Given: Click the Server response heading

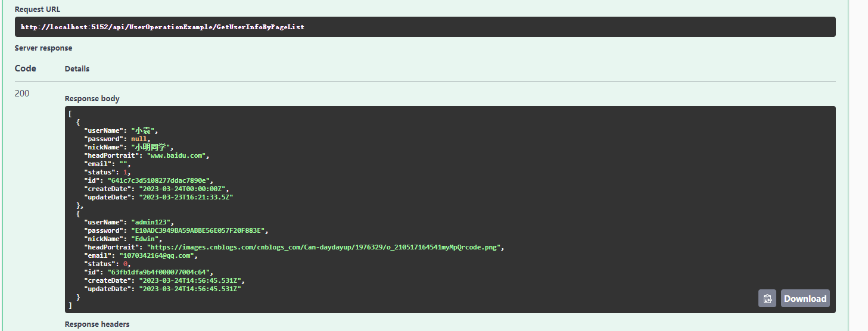Looking at the screenshot, I should (43, 48).
